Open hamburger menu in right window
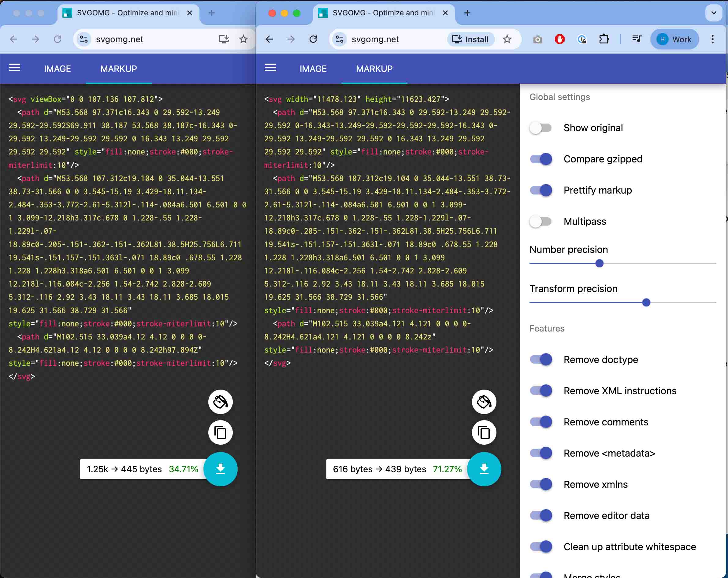 click(270, 68)
